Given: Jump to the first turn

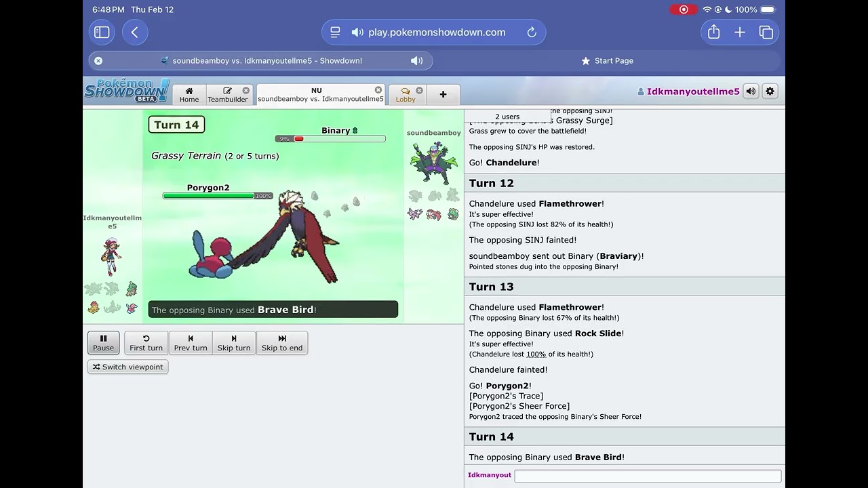Looking at the screenshot, I should click(x=146, y=342).
